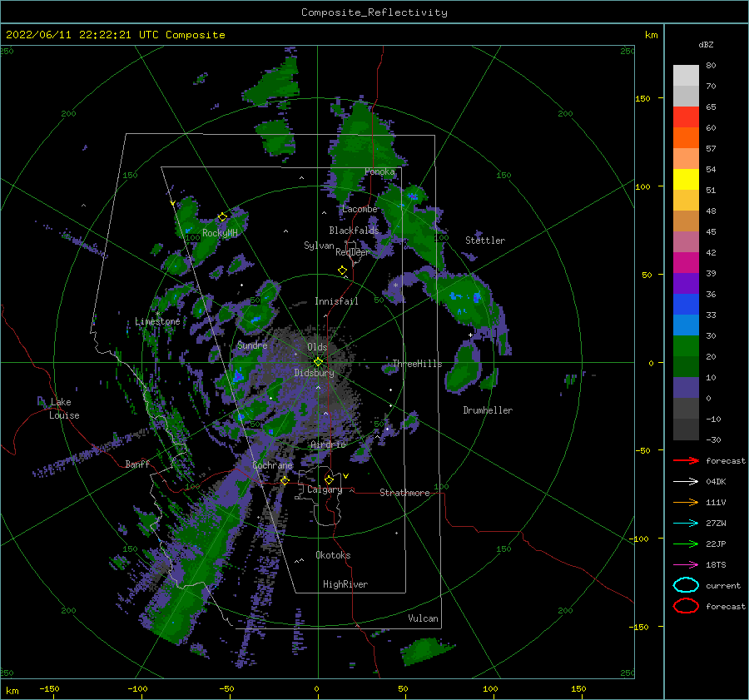Select the dark green 10-20 dBZ swatch

pyautogui.click(x=686, y=366)
